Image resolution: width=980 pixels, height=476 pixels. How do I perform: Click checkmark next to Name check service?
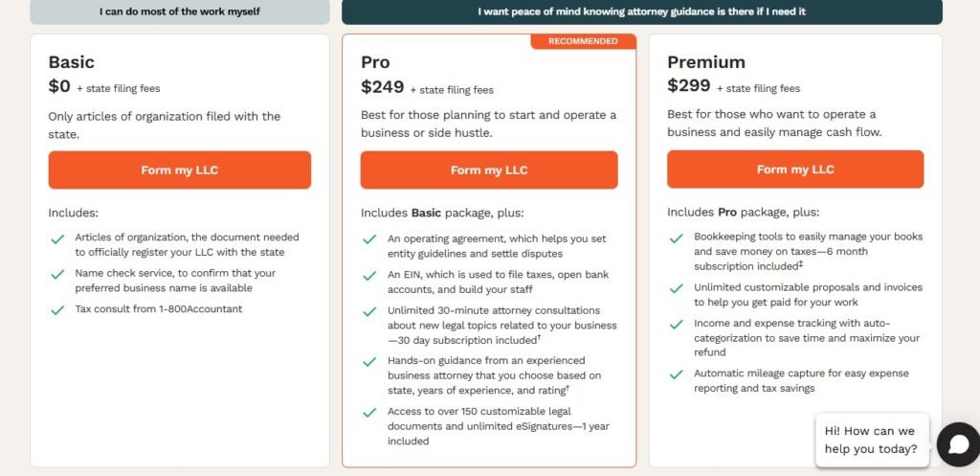[x=57, y=275]
